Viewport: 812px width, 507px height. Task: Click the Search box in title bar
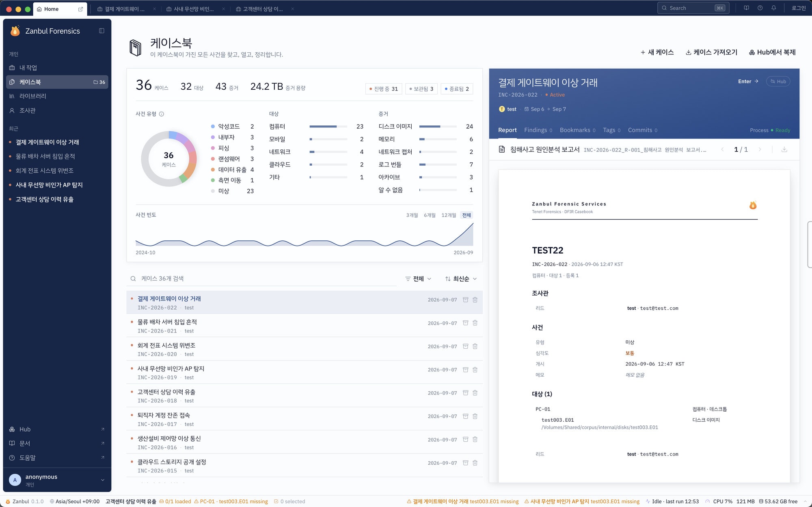[x=693, y=8]
